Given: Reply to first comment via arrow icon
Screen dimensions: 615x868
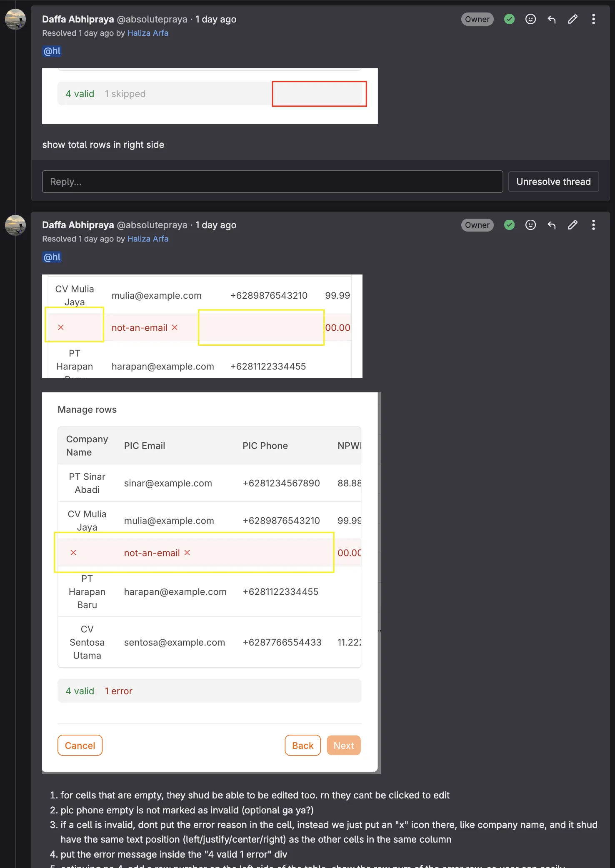Looking at the screenshot, I should (552, 19).
